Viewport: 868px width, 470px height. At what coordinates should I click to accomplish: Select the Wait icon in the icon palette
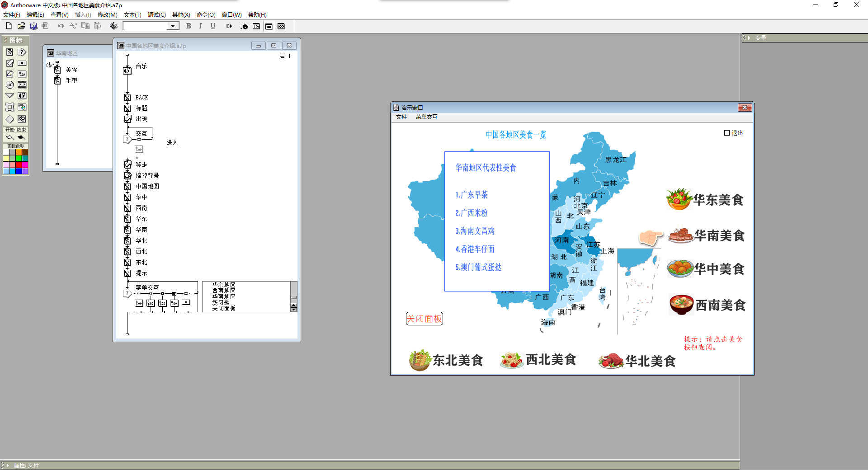point(9,85)
